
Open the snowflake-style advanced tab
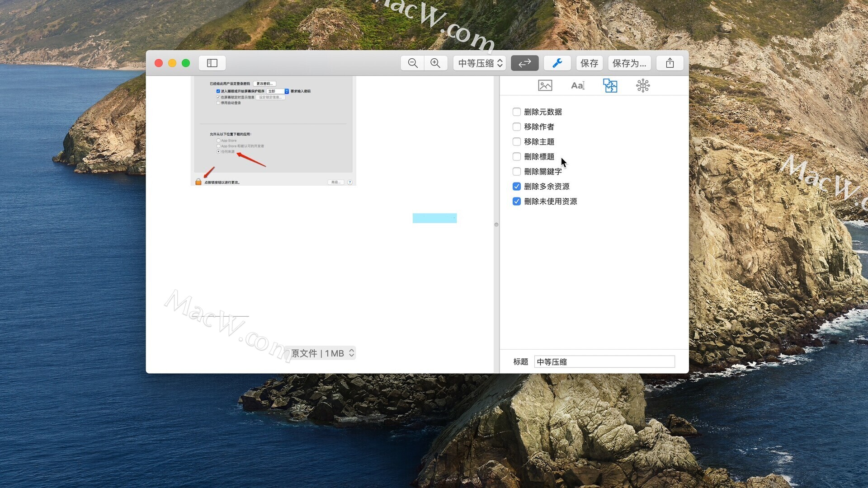[x=642, y=85]
